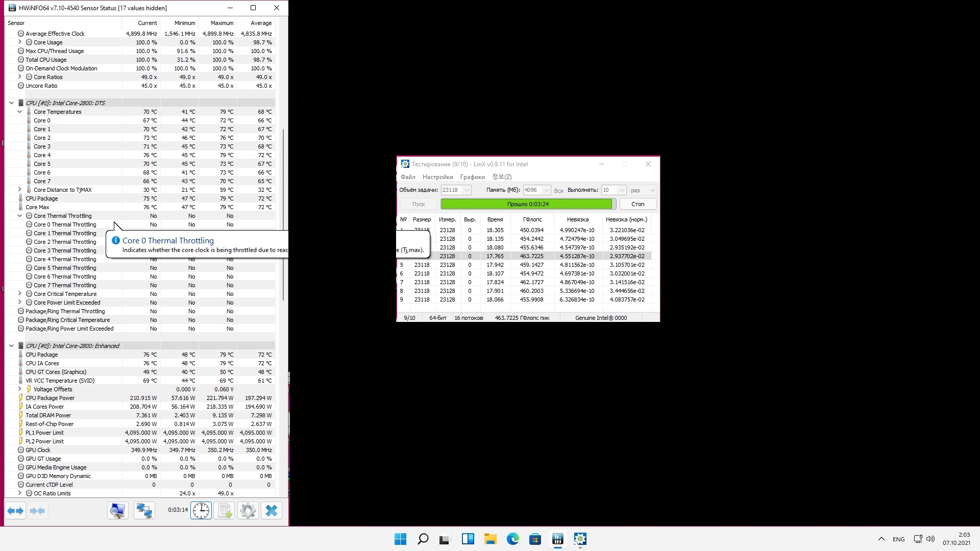Expand the Core Distance to TjMAX row

pos(19,190)
